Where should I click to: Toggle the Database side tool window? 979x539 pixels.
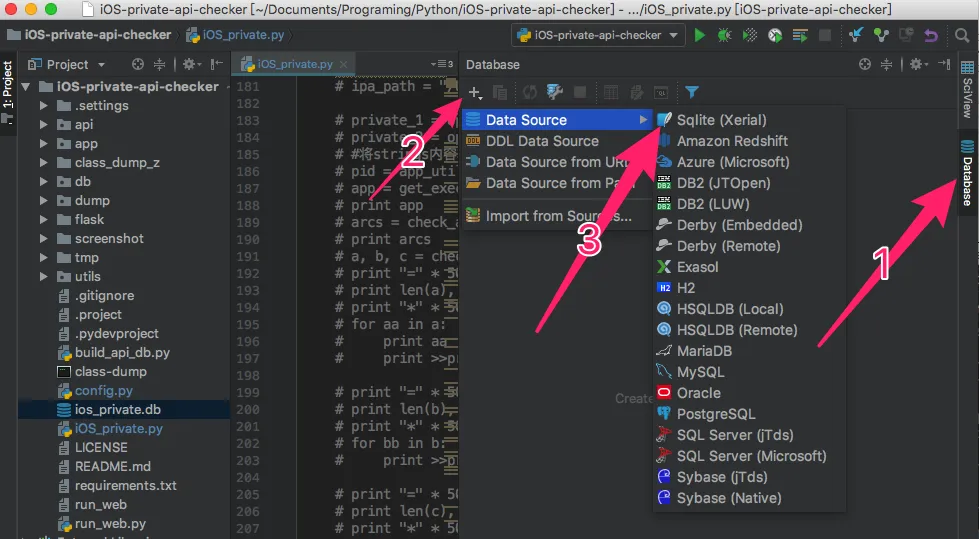967,174
